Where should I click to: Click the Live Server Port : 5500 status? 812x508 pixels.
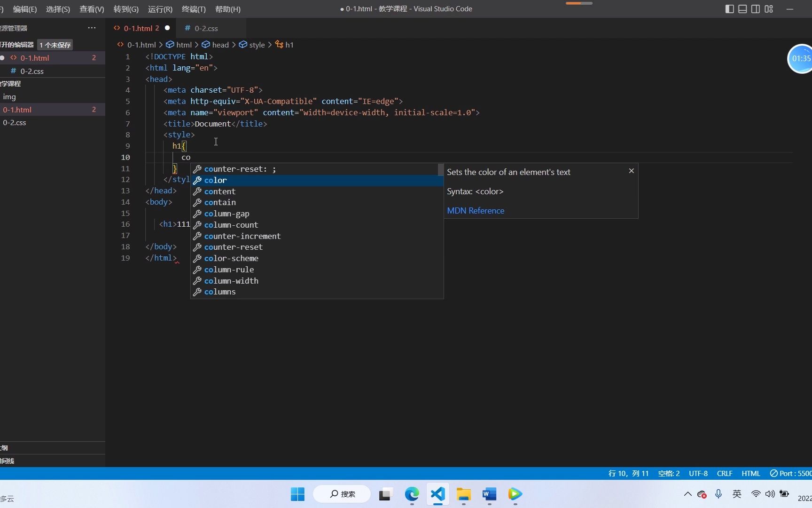(x=790, y=474)
